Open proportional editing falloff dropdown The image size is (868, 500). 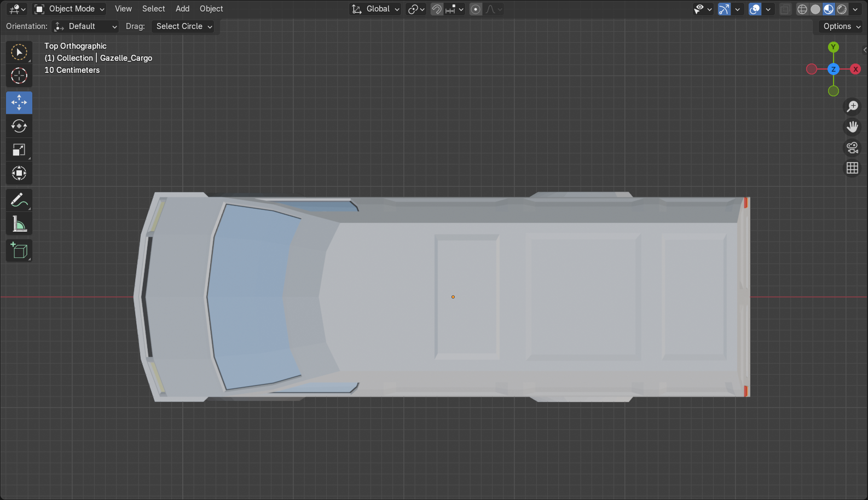coord(494,9)
